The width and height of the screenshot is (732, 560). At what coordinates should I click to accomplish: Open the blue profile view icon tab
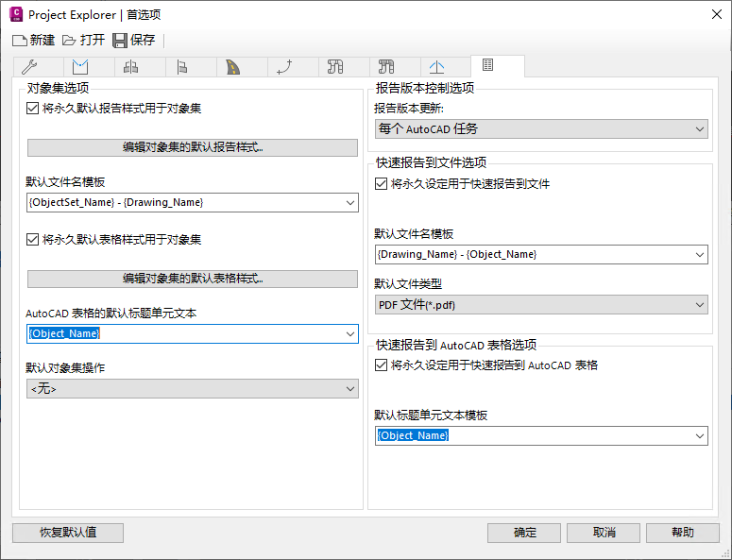click(89, 67)
